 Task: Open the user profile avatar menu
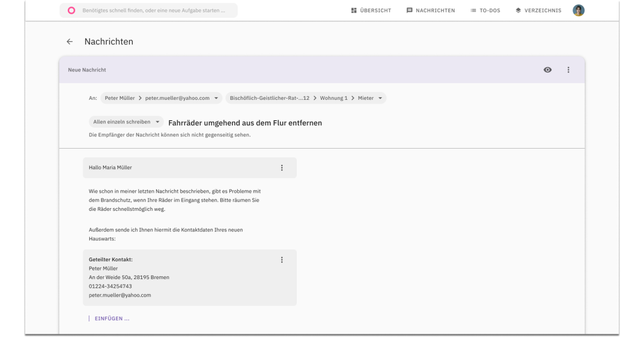pos(579,10)
